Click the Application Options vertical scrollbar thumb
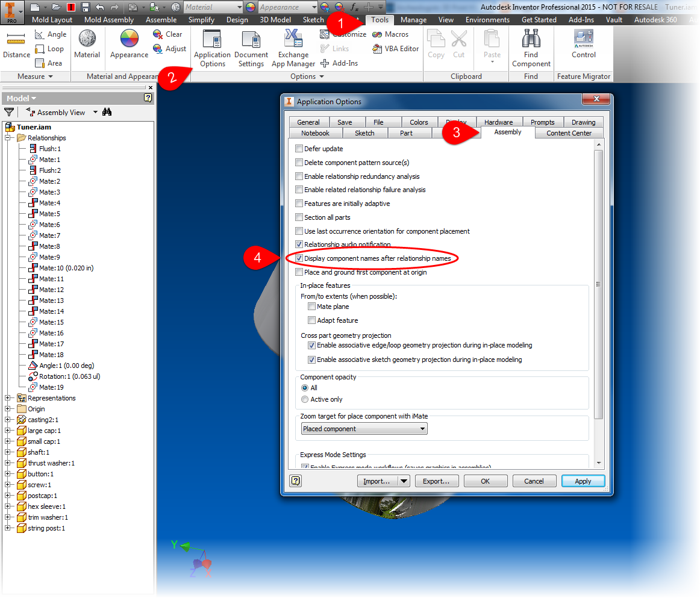700x598 pixels. click(x=599, y=284)
